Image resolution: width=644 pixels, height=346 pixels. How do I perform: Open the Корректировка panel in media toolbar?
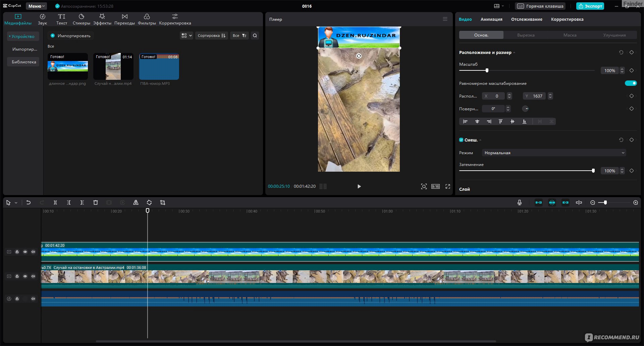175,19
